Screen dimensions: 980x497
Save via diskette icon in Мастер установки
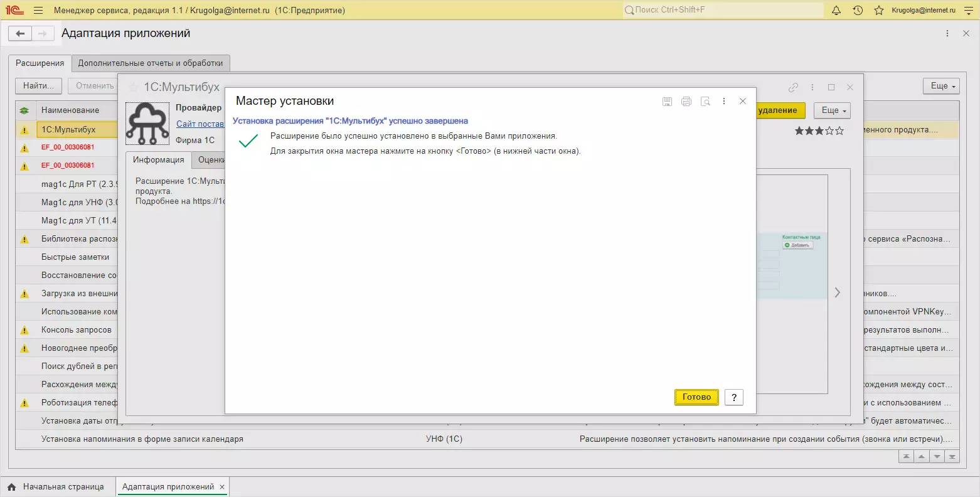pos(667,101)
